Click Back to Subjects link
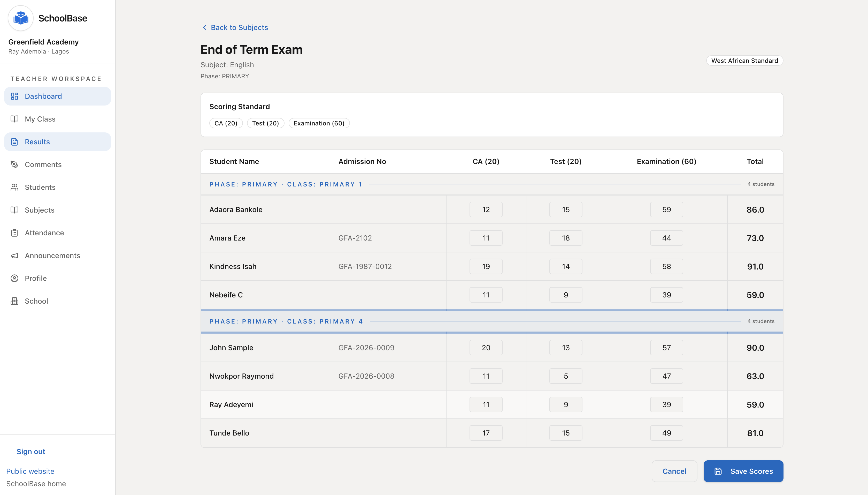 point(235,27)
